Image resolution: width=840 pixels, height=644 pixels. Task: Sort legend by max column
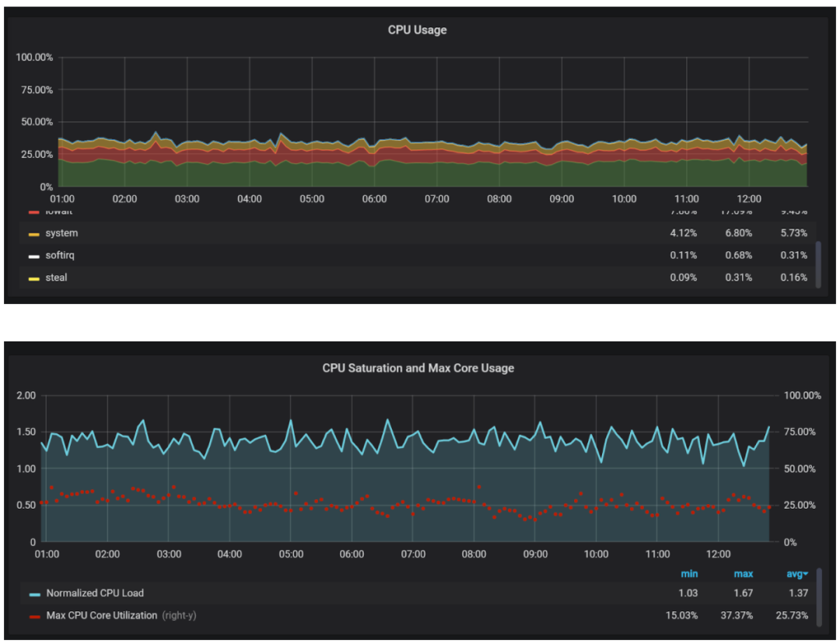[x=743, y=574]
